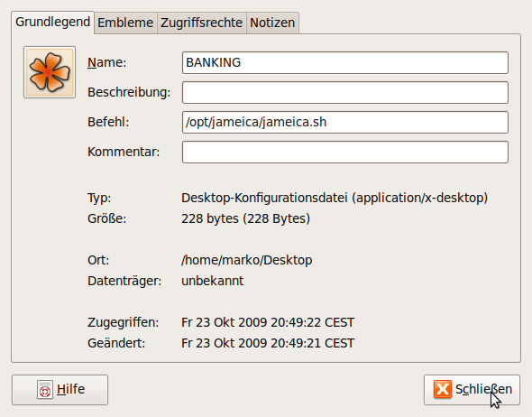Focus the empty Beschreibung text field

pyautogui.click(x=345, y=92)
